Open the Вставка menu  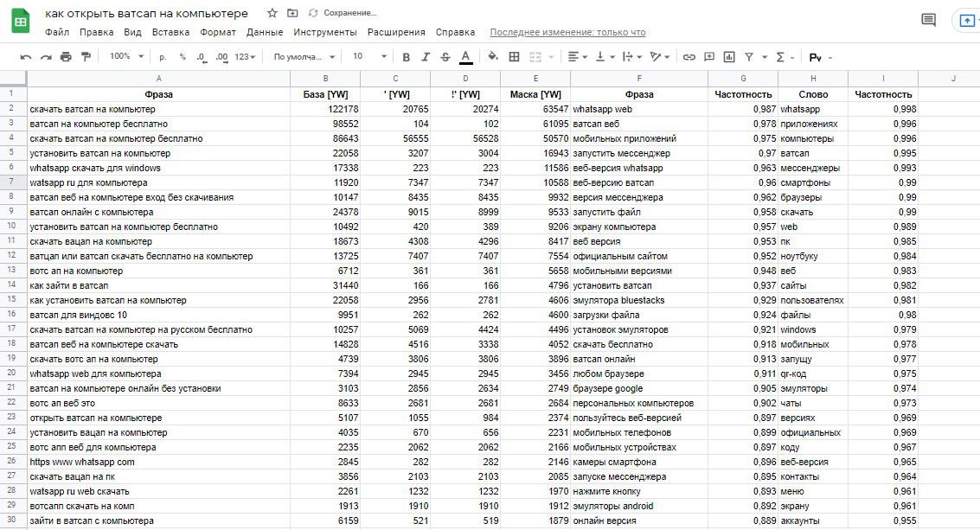[x=170, y=32]
